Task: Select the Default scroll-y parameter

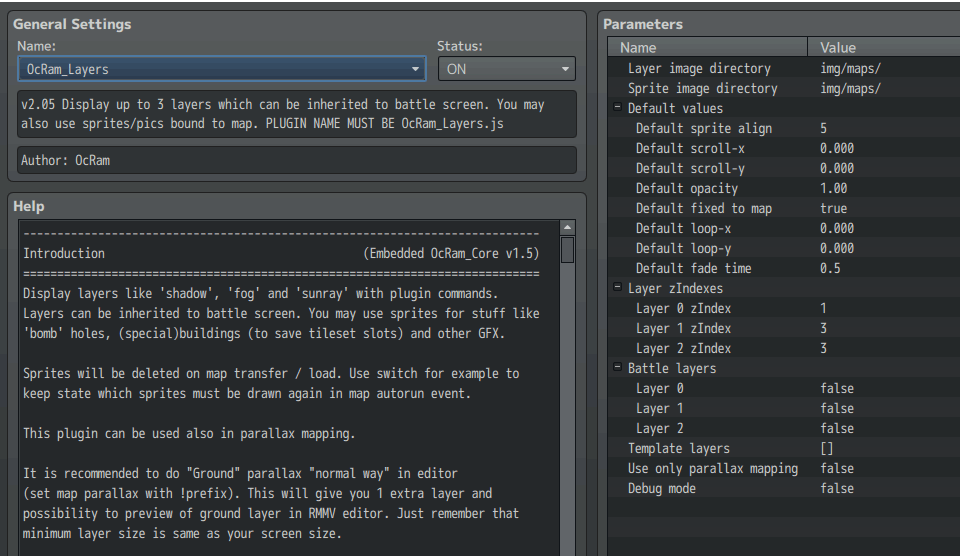Action: point(784,168)
